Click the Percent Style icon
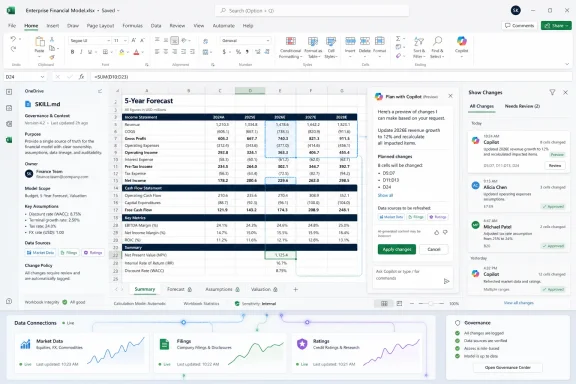Screen dimensions: 576x384 [x=238, y=52]
